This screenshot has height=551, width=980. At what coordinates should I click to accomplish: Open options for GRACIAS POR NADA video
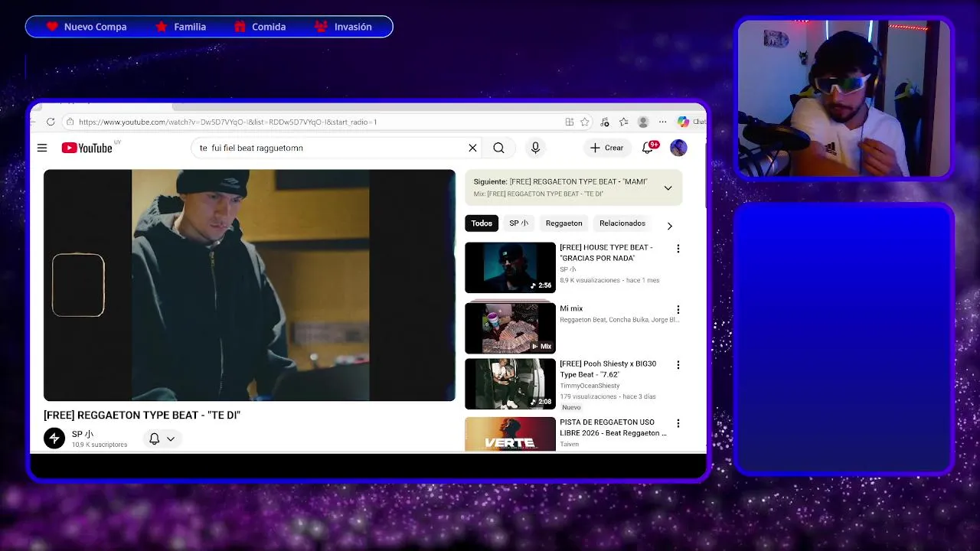click(678, 249)
